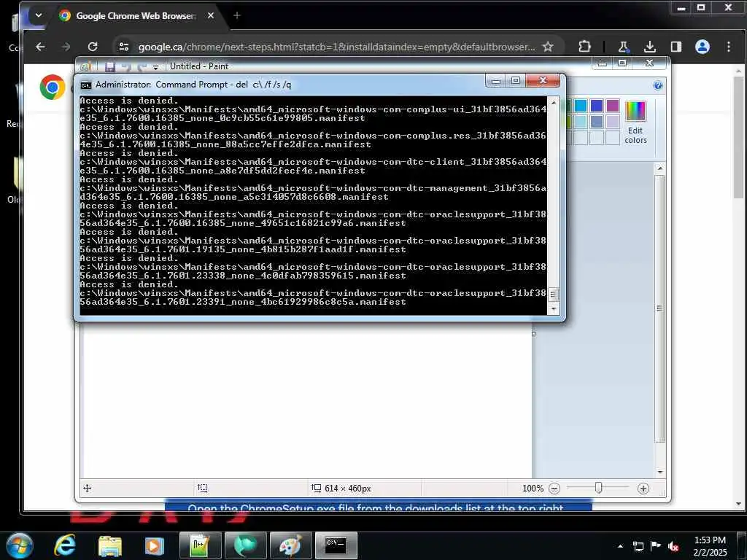This screenshot has height=560, width=747.
Task: Open Windows Explorer from taskbar
Action: tap(110, 546)
